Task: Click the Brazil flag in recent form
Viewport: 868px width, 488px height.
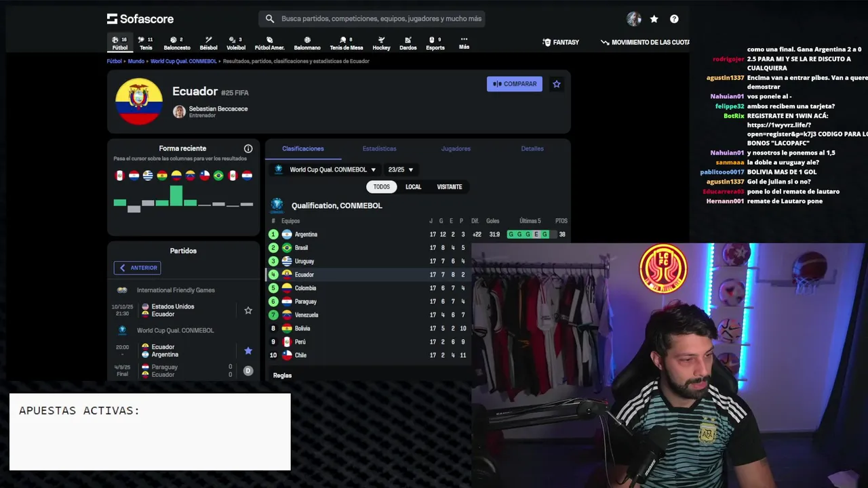Action: [x=218, y=176]
